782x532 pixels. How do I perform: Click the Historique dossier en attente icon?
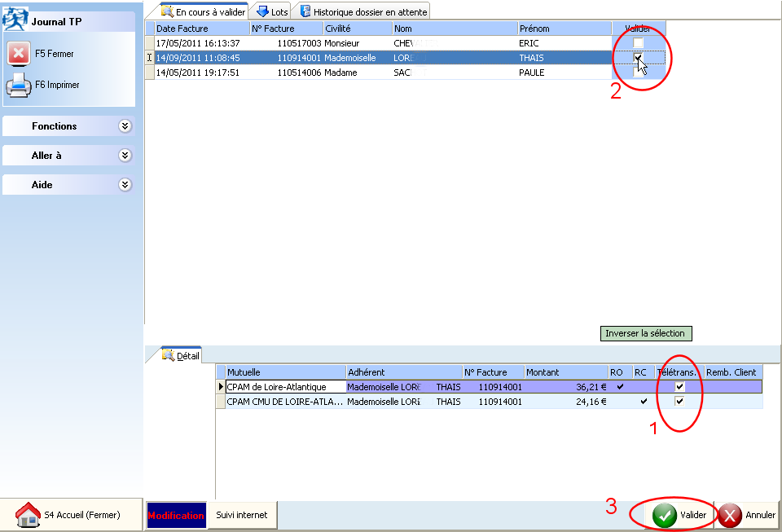click(x=305, y=11)
